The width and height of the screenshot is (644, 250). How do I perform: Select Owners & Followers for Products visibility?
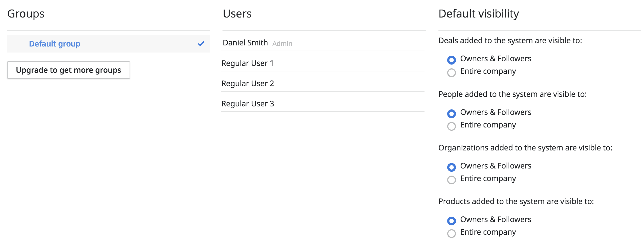[452, 221]
